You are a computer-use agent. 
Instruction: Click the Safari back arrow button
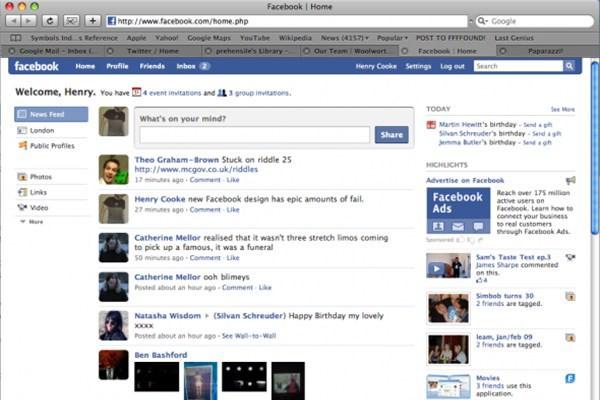[13, 21]
